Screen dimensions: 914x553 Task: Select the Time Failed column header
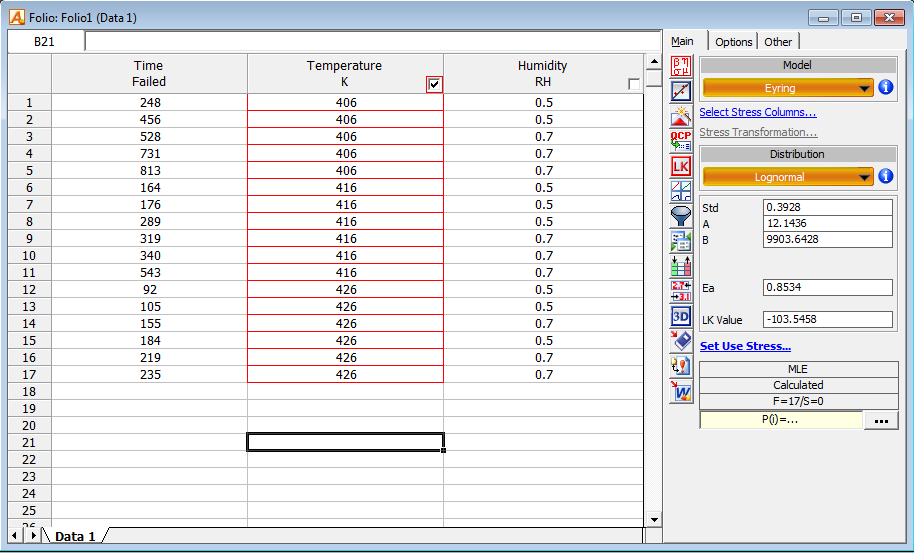coord(149,74)
